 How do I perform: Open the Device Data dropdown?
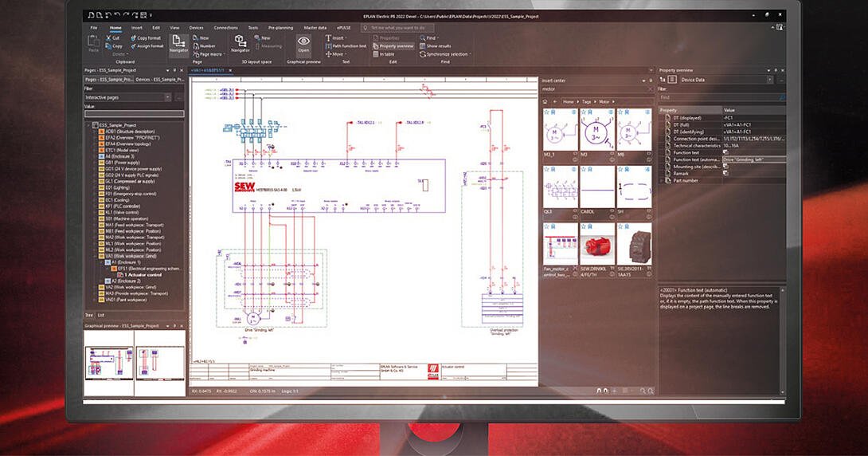tap(769, 80)
